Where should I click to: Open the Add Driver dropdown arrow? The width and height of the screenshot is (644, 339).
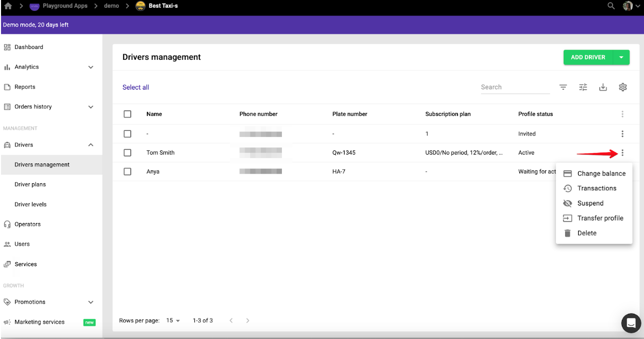point(621,57)
